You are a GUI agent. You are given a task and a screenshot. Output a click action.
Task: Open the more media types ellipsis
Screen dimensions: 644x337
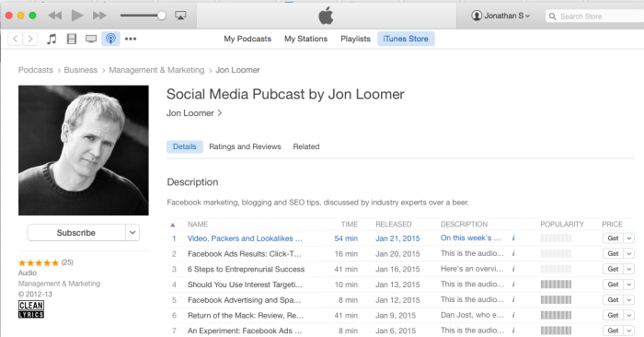[131, 39]
